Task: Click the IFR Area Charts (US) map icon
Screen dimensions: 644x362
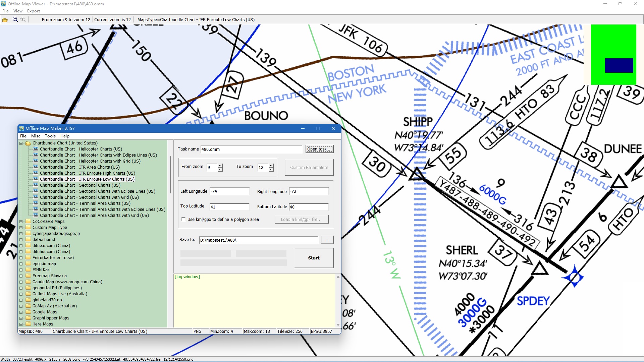Action: click(x=36, y=167)
